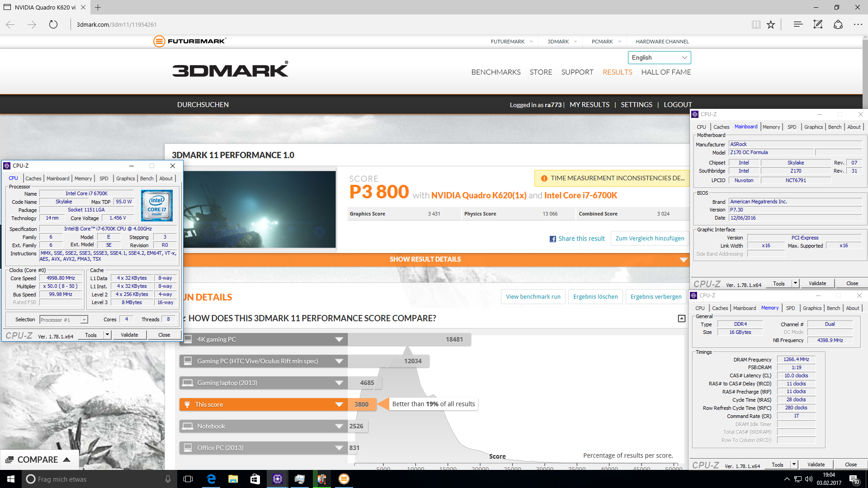Open Edge browser from taskbar

(211, 479)
